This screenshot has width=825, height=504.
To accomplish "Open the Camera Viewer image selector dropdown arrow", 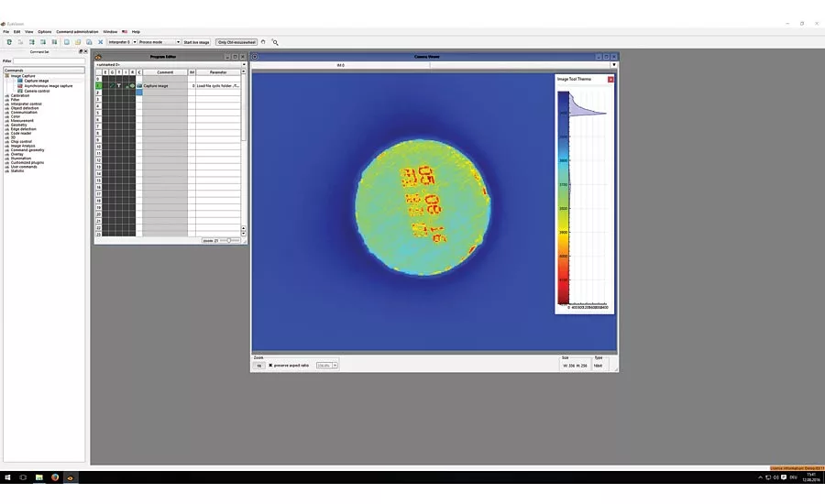I will pos(613,65).
